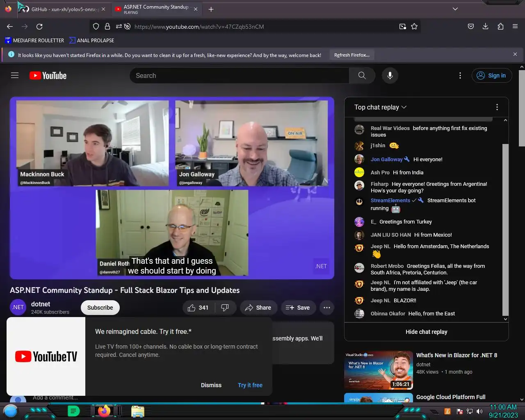Open more actions ellipsis under the video

coord(327,308)
